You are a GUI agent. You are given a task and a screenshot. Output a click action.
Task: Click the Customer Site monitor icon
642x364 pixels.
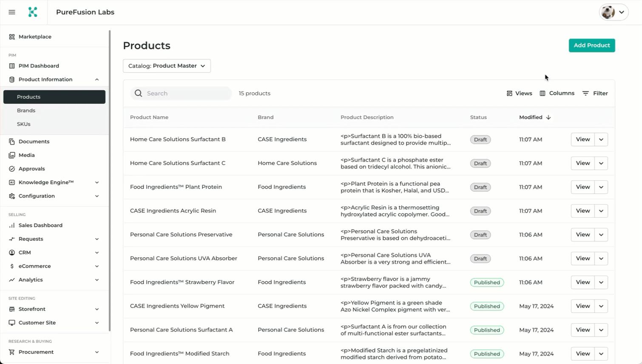tap(12, 323)
